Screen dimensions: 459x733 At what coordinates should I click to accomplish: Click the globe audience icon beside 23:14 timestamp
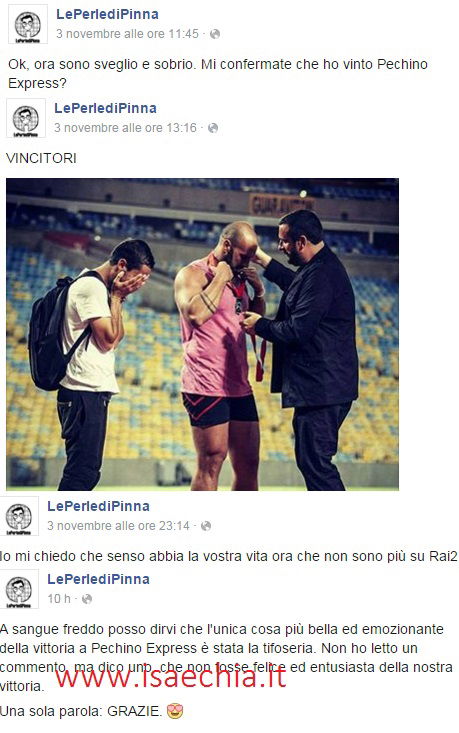pyautogui.click(x=206, y=526)
